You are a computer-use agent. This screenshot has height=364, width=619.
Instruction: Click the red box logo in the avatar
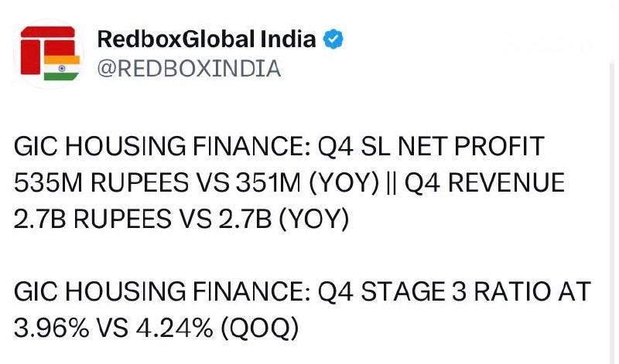(x=47, y=50)
